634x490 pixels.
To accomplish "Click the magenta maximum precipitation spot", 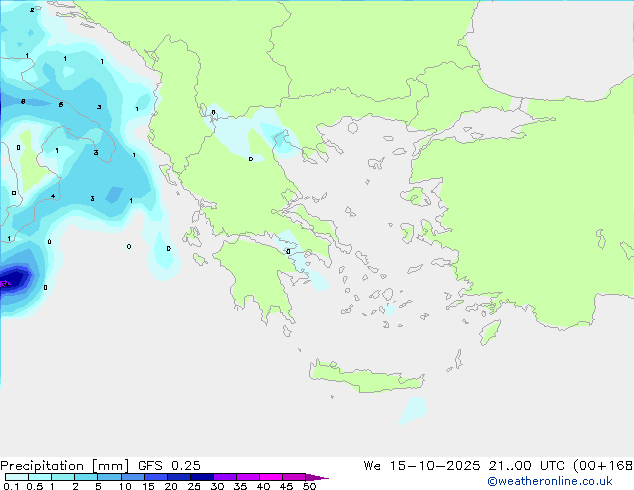I will coord(4,283).
